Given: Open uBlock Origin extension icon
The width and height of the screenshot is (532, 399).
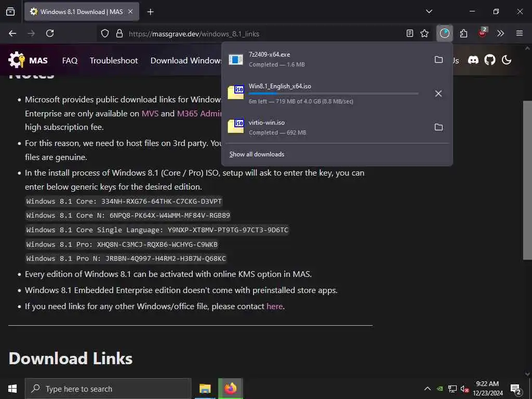Looking at the screenshot, I should pos(483,33).
